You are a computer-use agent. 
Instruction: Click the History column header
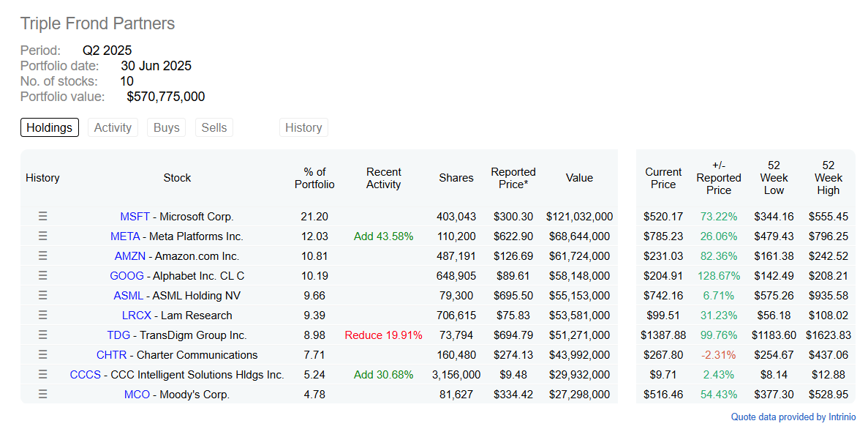tap(42, 178)
